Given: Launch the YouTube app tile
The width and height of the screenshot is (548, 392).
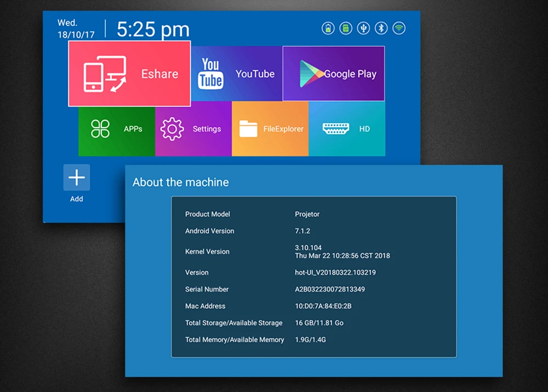Looking at the screenshot, I should click(x=237, y=74).
